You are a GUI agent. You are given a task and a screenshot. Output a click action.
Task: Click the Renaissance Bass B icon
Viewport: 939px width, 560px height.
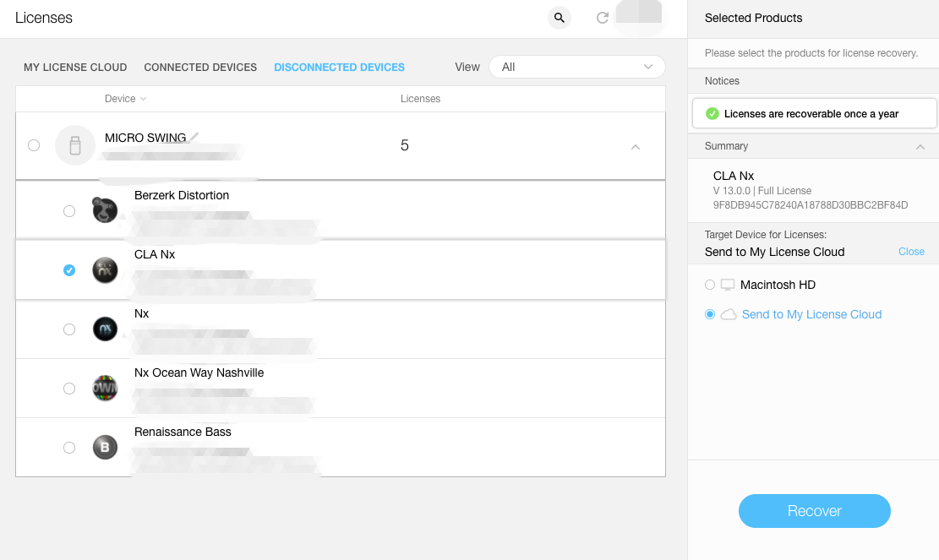click(105, 448)
